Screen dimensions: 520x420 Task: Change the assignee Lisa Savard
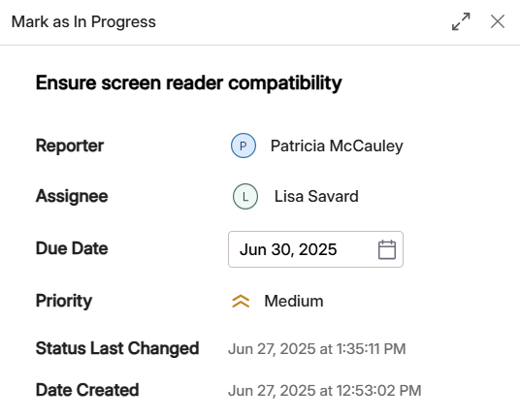click(296, 196)
